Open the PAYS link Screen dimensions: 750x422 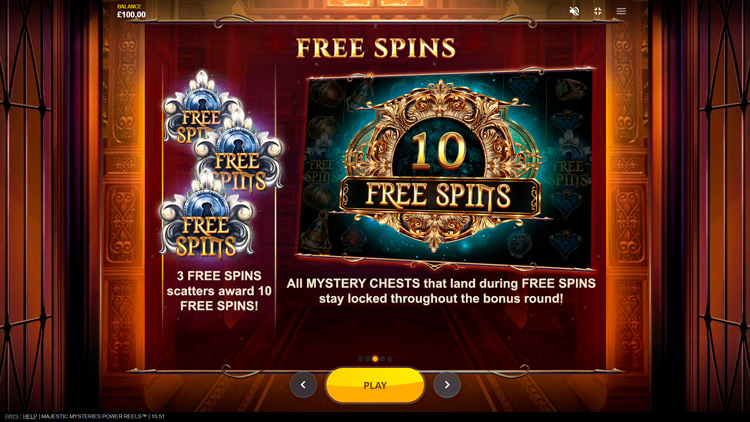click(x=11, y=417)
